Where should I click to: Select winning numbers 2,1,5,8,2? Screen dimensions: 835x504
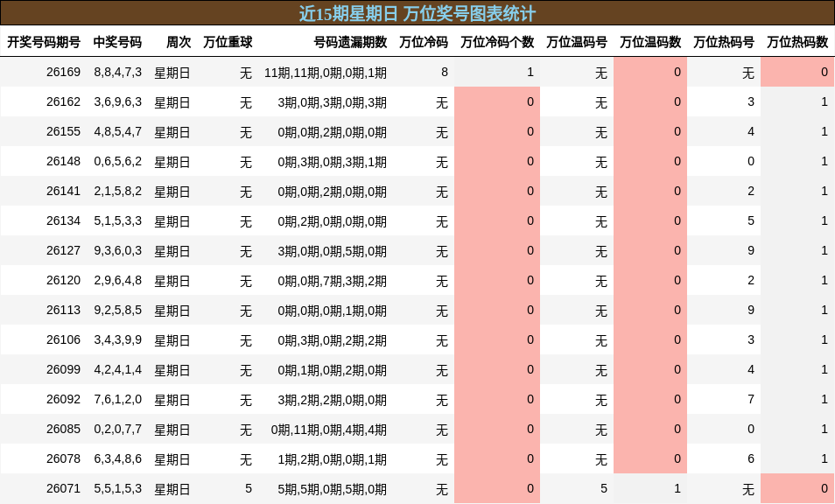tap(117, 192)
